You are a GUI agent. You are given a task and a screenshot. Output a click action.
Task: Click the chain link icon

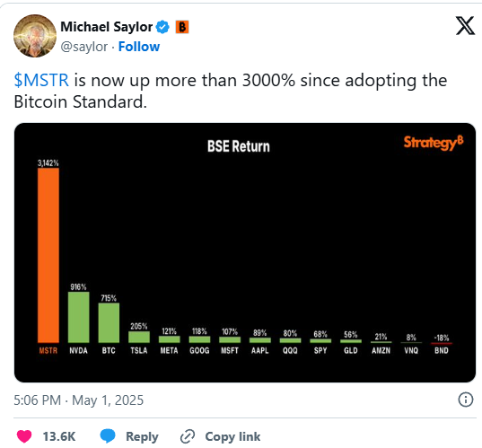pos(188,436)
